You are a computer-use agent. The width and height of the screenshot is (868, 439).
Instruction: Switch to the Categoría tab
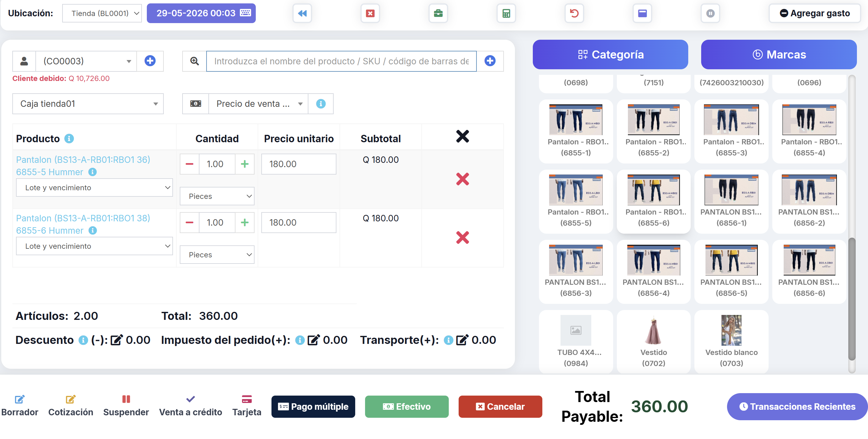pyautogui.click(x=610, y=54)
